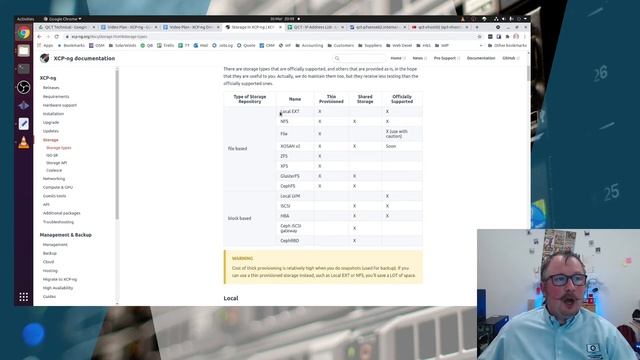Screen dimensions: 640x360
Task: Click the 'CephRBD' table cell
Action: tap(295, 241)
